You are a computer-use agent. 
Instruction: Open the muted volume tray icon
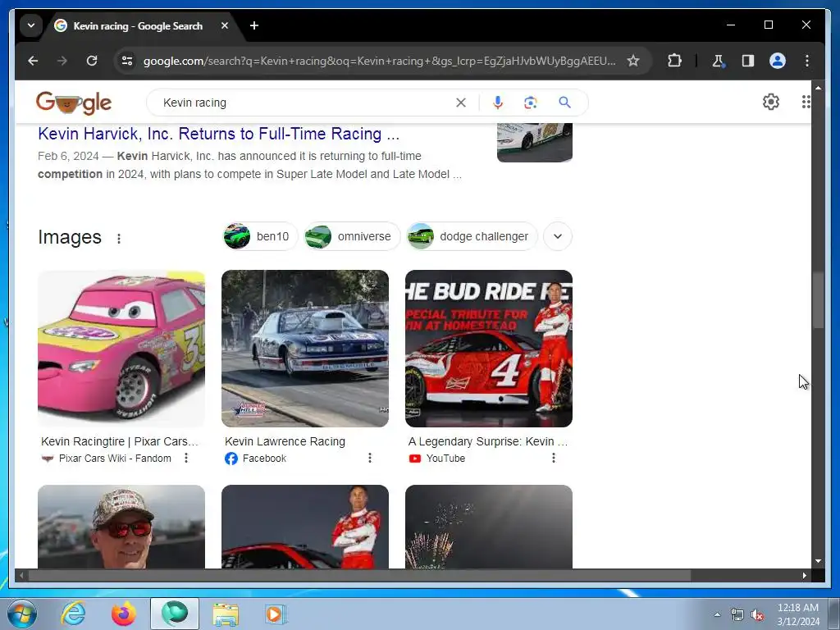[757, 615]
